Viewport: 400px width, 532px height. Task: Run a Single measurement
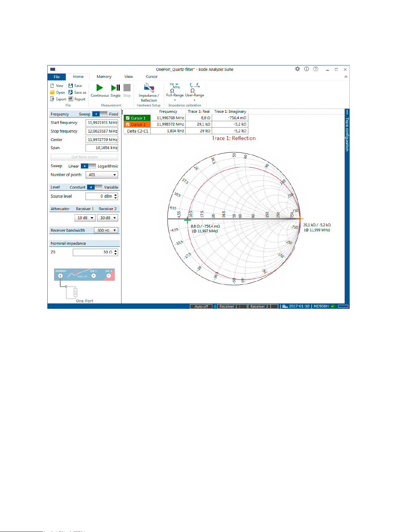pos(115,88)
